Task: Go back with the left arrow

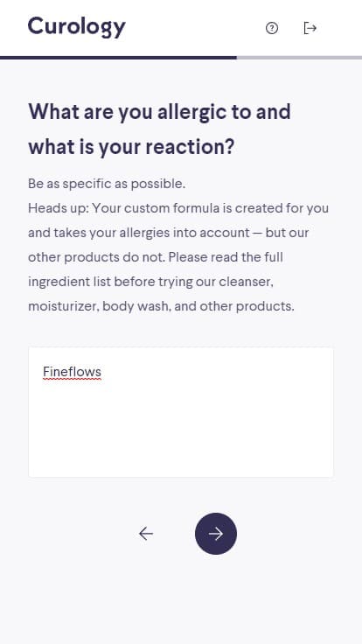Action: tap(146, 534)
